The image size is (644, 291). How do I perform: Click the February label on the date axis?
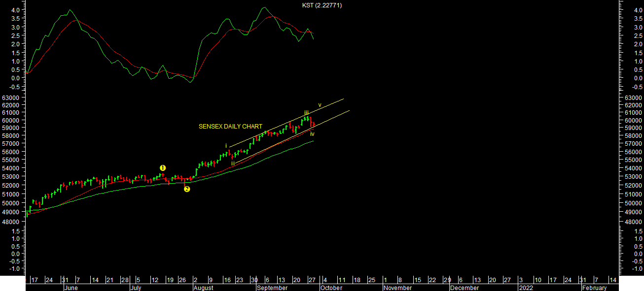pyautogui.click(x=595, y=288)
